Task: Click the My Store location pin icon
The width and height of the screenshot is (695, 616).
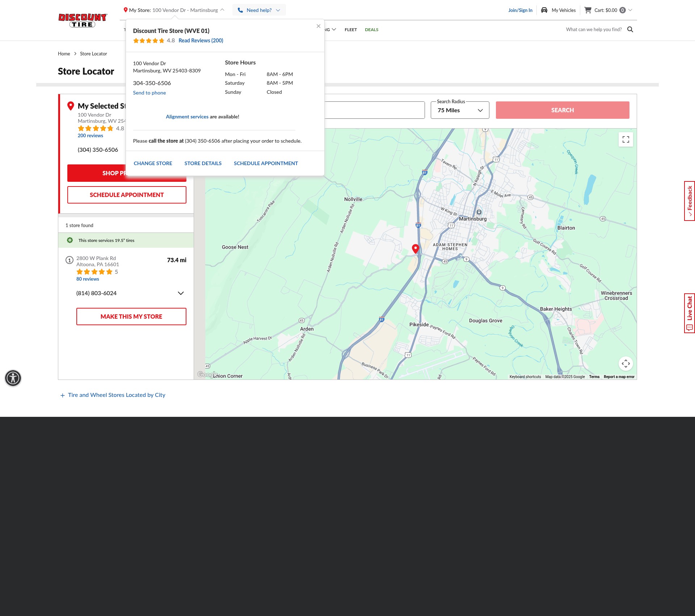Action: [125, 10]
